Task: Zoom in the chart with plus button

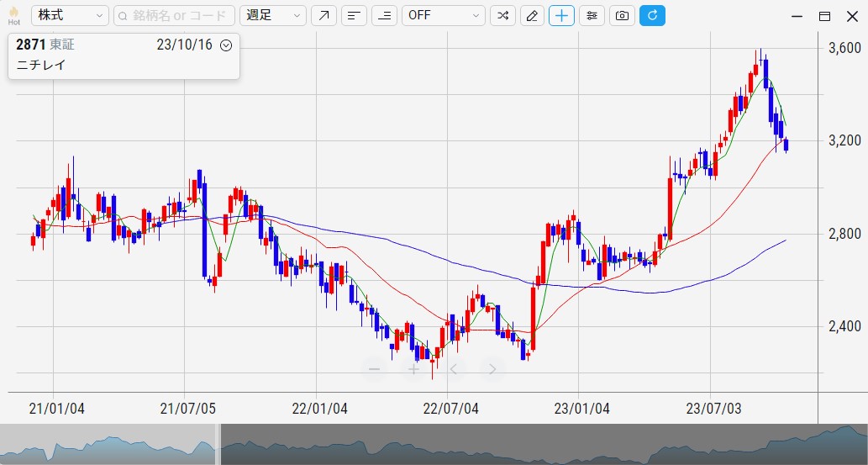Action: coord(413,369)
